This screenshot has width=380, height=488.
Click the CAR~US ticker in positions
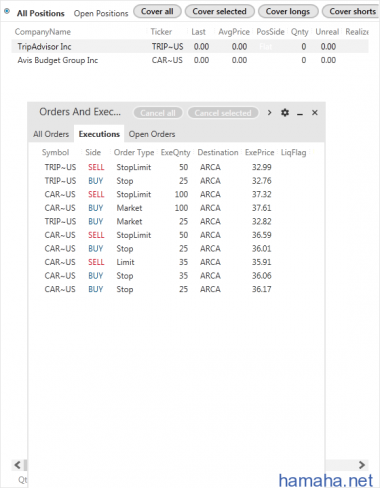(x=167, y=60)
